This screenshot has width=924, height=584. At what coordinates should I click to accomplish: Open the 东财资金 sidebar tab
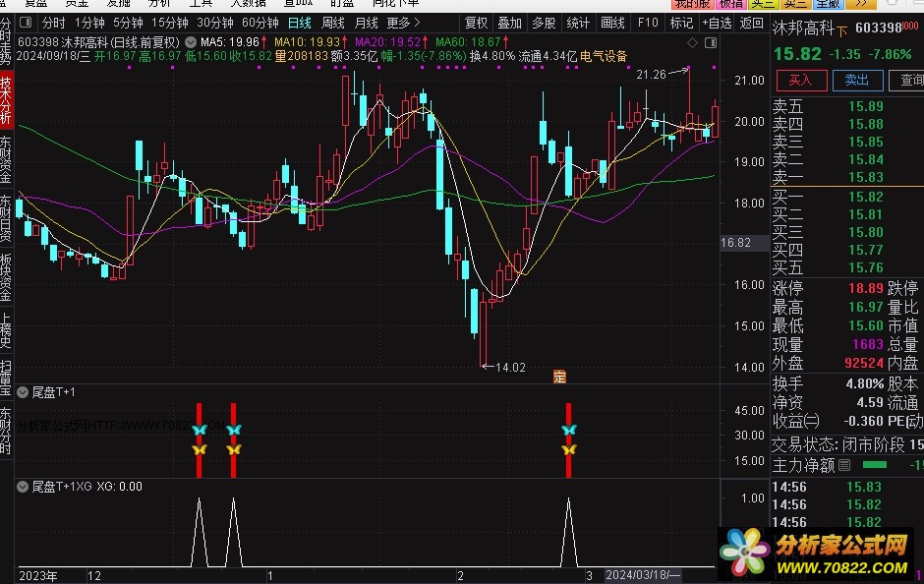click(6, 159)
